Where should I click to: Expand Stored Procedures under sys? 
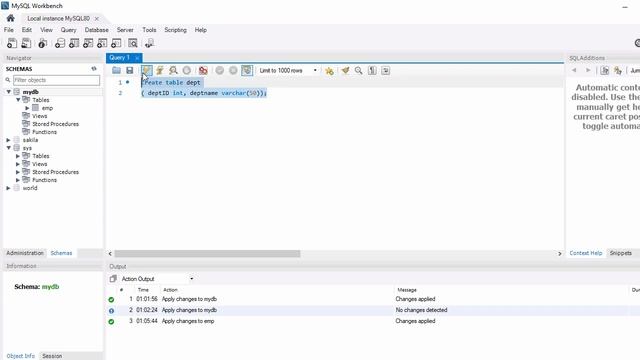(x=18, y=172)
